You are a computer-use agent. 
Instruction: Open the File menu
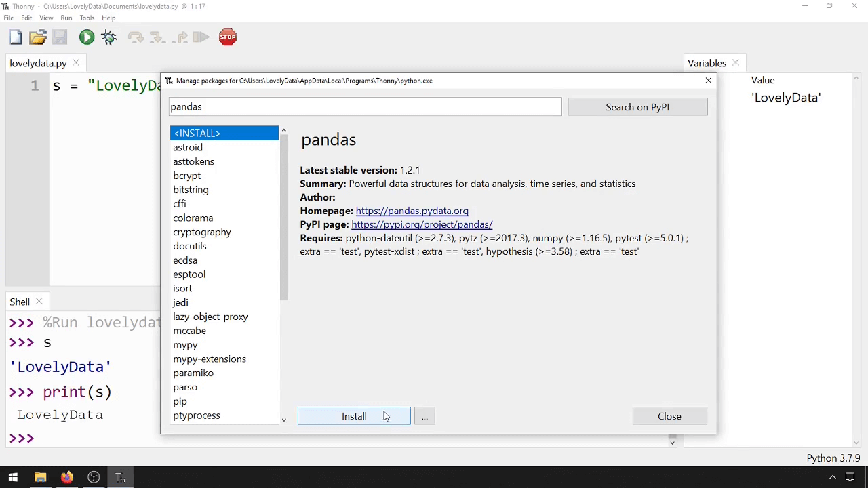9,18
